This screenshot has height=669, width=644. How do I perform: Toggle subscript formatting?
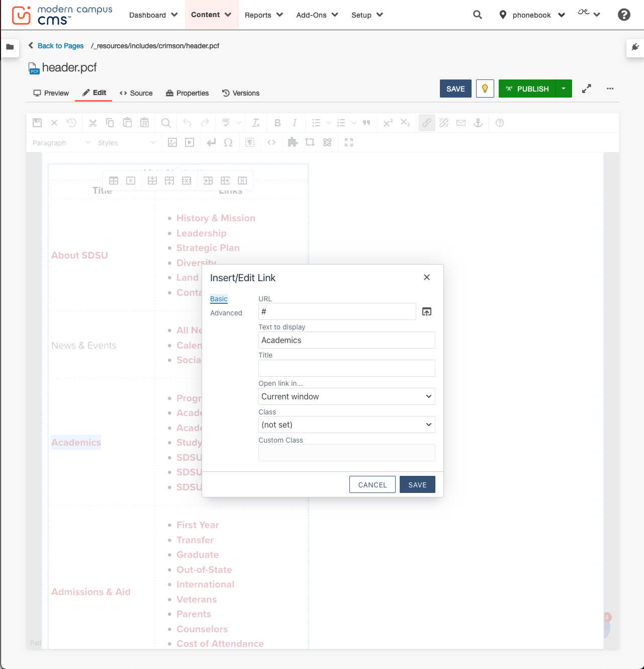point(405,123)
